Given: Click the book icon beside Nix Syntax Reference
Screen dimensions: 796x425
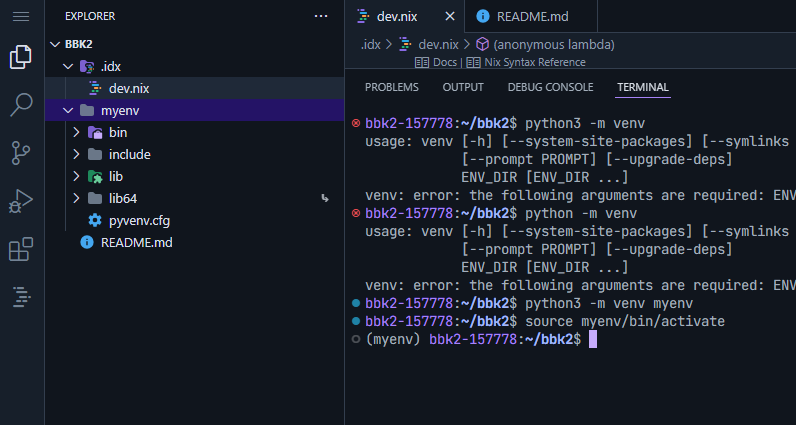Looking at the screenshot, I should (x=474, y=62).
